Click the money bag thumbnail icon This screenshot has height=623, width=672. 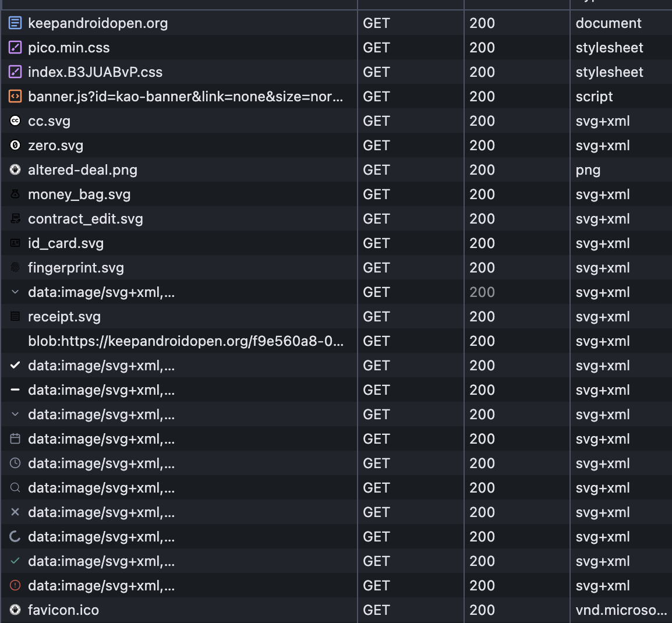pos(15,194)
